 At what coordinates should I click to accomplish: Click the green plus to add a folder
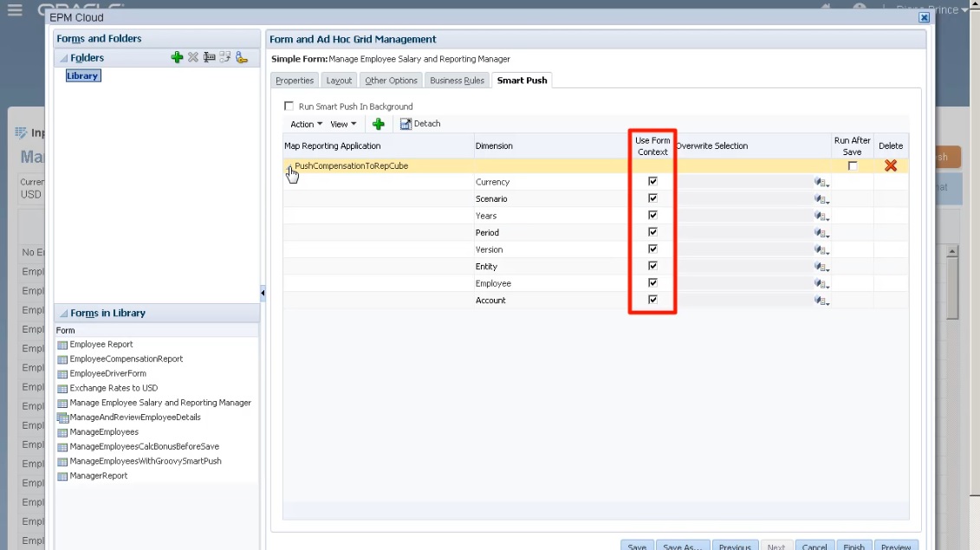[178, 57]
